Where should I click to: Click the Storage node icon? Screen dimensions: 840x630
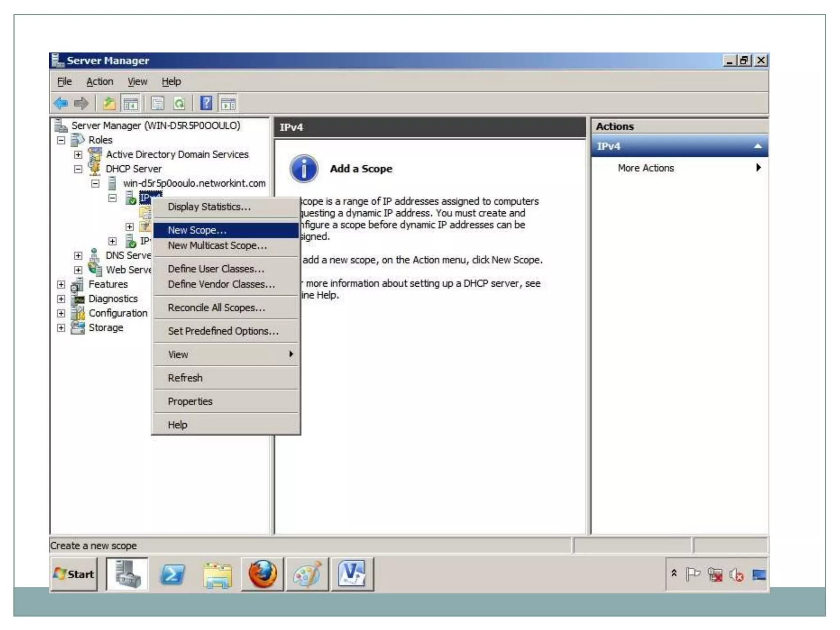click(78, 327)
